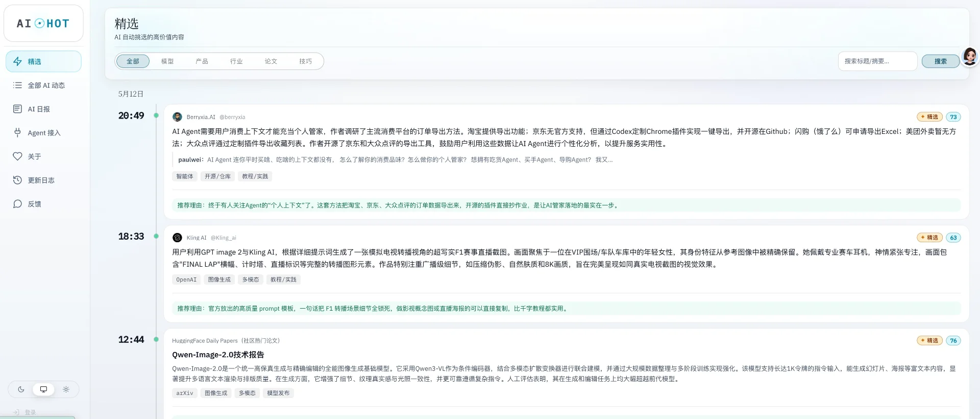
Task: Open AI 日报 newspaper icon
Action: coord(17,109)
